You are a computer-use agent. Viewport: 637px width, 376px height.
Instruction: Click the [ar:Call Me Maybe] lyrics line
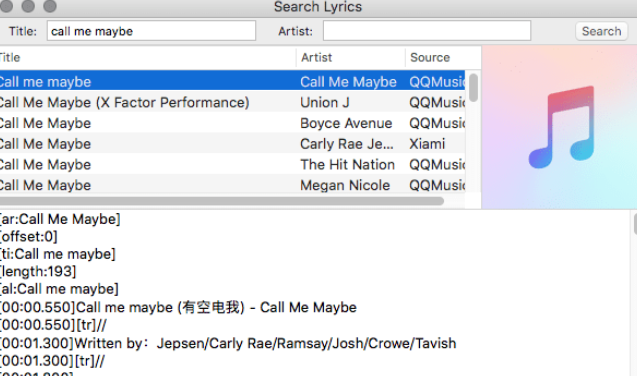pos(60,219)
